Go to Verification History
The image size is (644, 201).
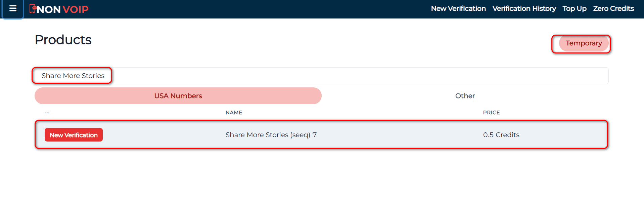524,9
